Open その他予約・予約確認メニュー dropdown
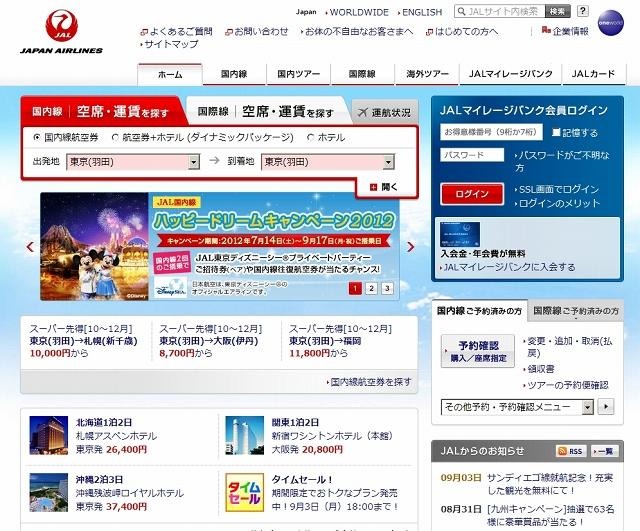The width and height of the screenshot is (640, 531). (517, 407)
